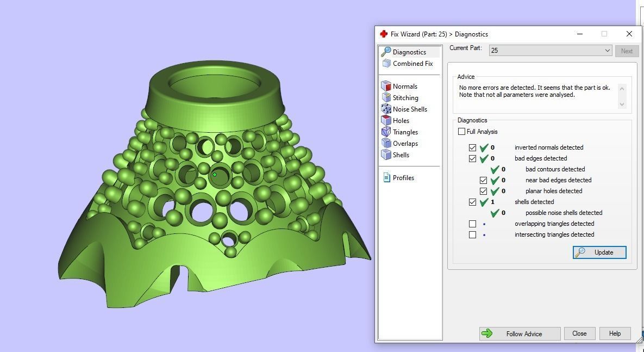Click the Next part button
This screenshot has height=352, width=644.
tap(627, 51)
